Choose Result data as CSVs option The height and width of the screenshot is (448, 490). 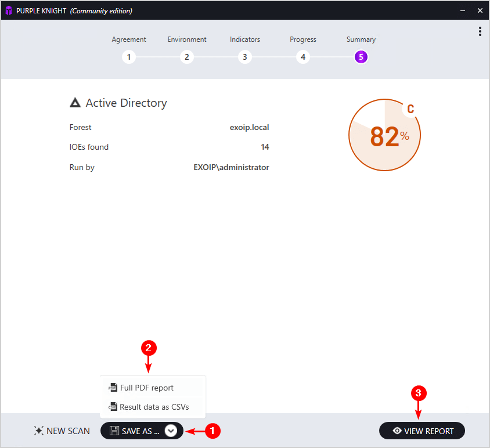coord(153,406)
